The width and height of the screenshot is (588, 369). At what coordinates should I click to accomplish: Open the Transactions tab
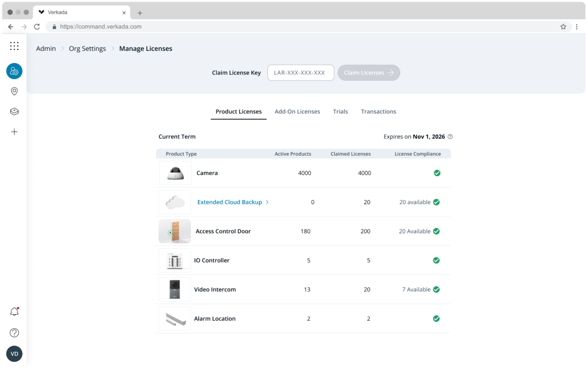tap(378, 112)
